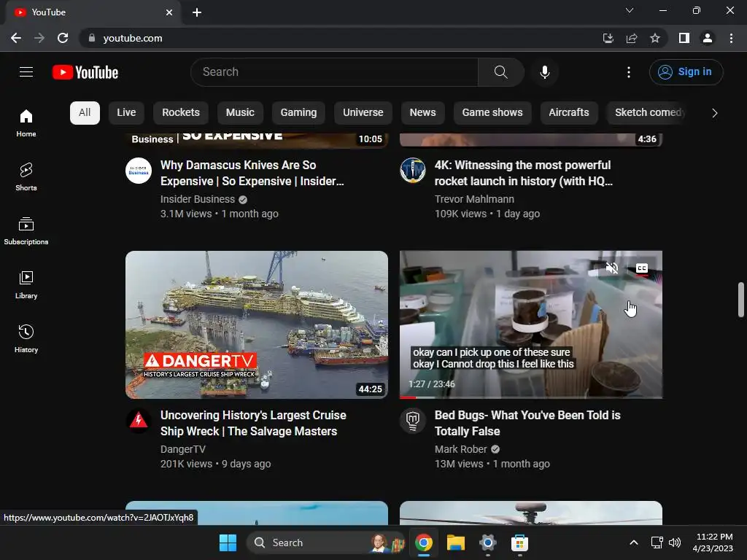Viewport: 747px width, 560px height.
Task: Bookmark this tab with star
Action: [655, 38]
